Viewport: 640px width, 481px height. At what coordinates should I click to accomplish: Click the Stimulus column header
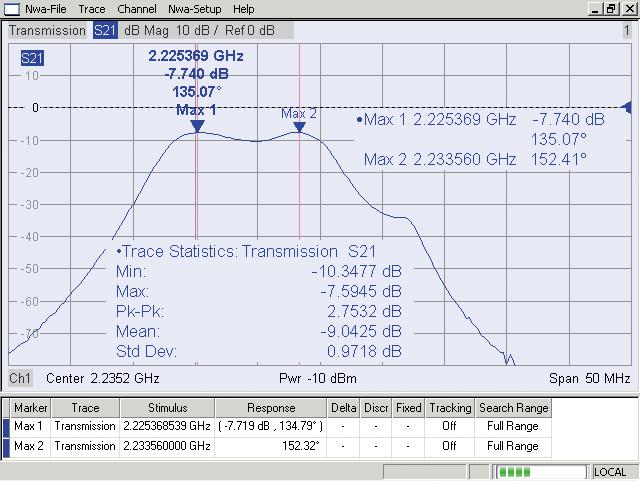167,408
